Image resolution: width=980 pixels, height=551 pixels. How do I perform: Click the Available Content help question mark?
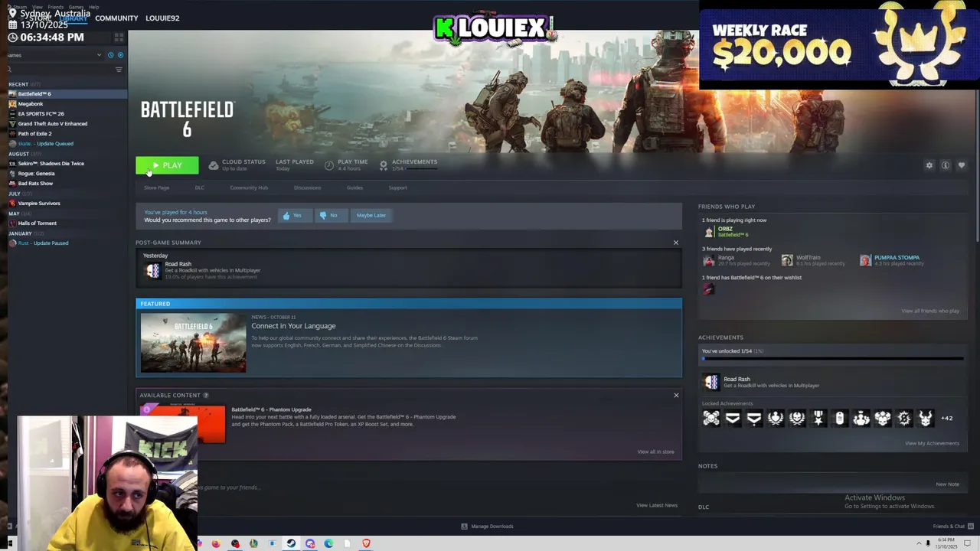(x=205, y=396)
